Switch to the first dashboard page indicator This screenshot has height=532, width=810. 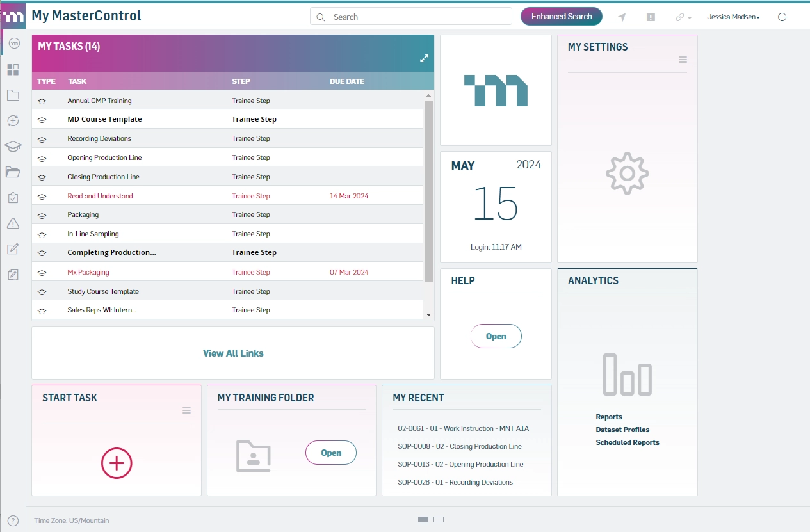(x=423, y=520)
